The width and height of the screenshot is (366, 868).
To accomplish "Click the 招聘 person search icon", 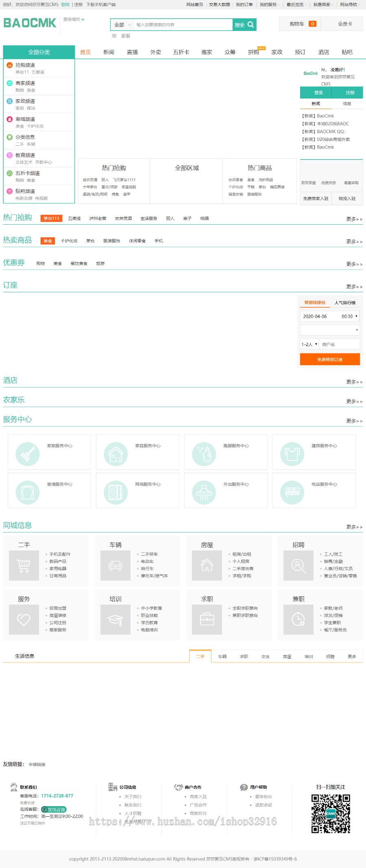I will click(x=298, y=566).
